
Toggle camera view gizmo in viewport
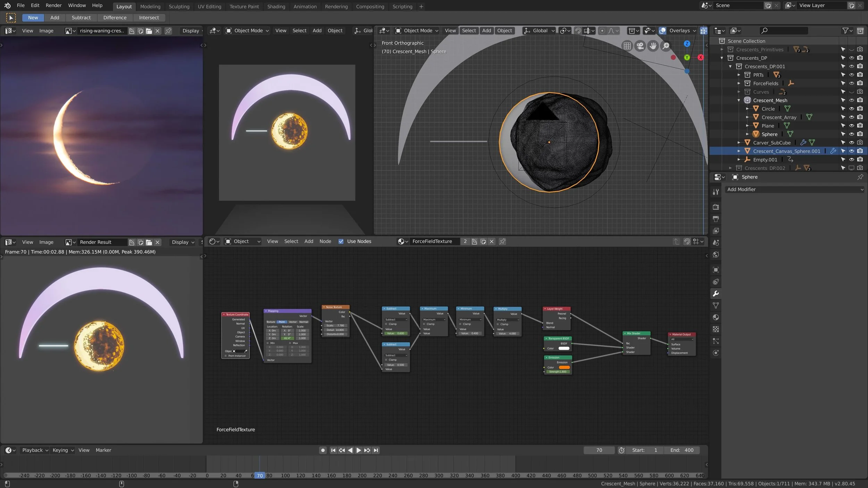(x=640, y=46)
